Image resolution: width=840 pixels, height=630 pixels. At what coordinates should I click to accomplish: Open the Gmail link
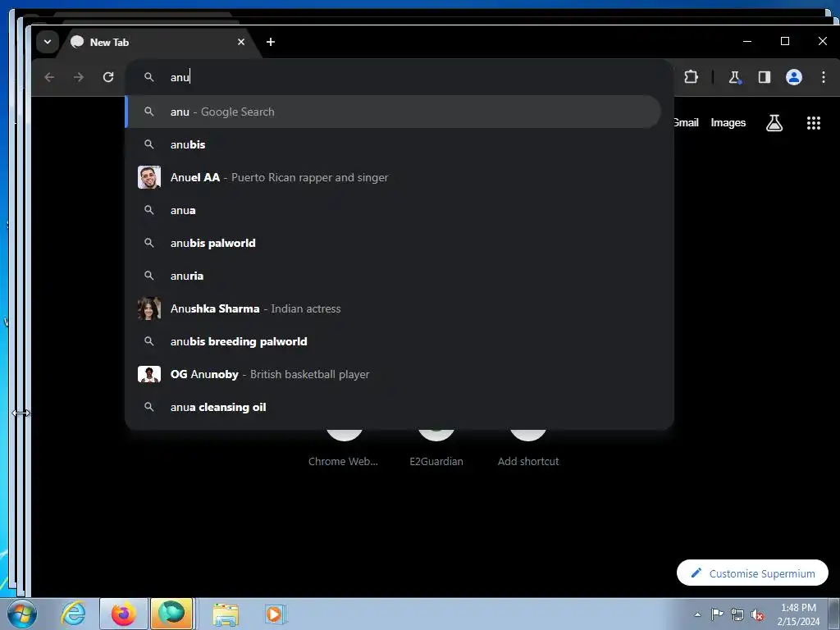(686, 123)
